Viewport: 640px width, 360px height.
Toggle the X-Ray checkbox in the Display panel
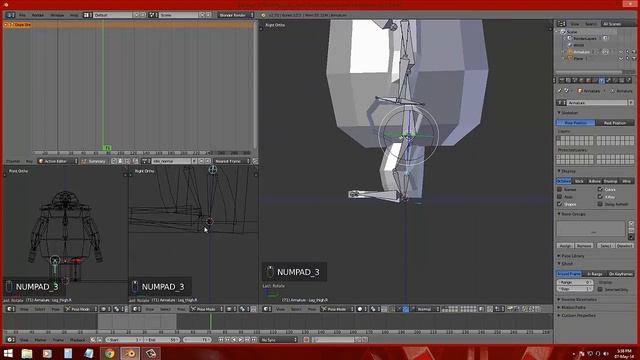click(x=600, y=197)
